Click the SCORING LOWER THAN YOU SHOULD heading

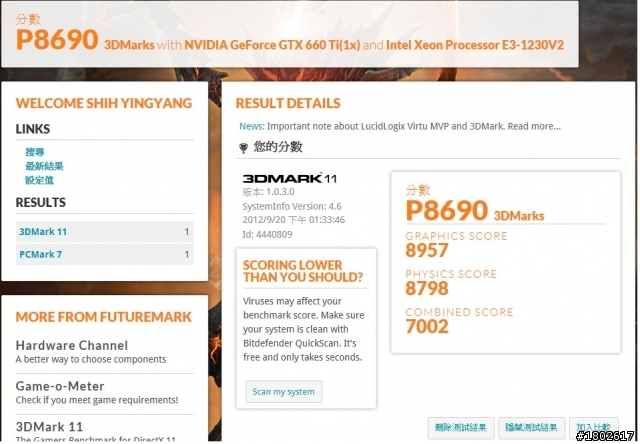302,271
